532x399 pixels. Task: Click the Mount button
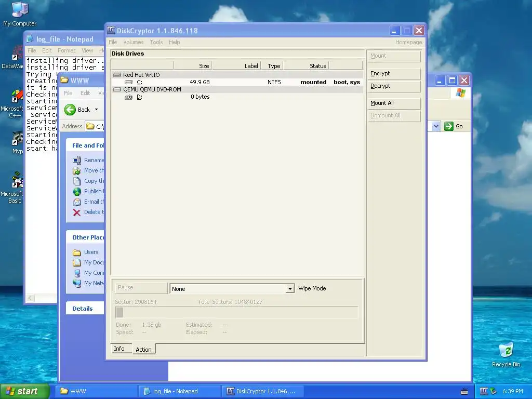394,56
